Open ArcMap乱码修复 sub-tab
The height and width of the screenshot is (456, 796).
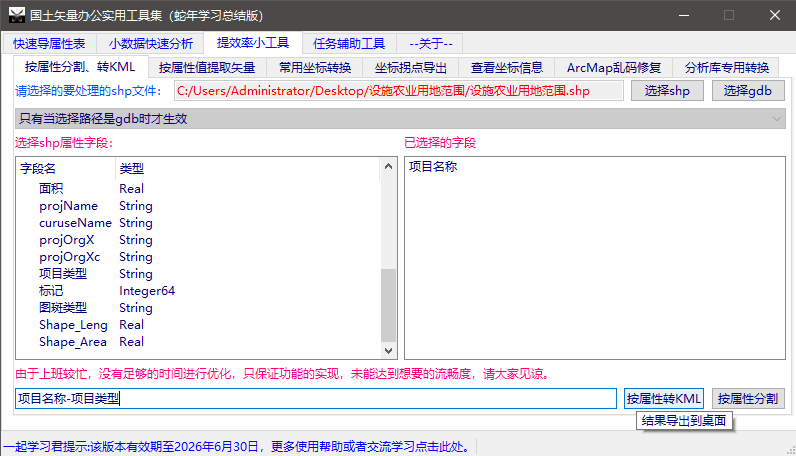(x=613, y=68)
